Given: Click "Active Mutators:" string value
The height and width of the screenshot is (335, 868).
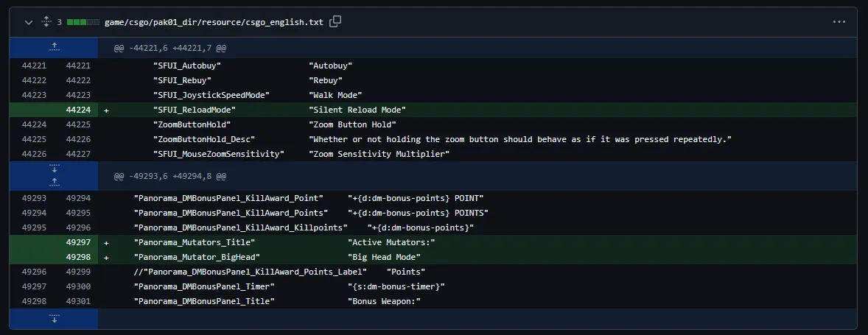Looking at the screenshot, I should pyautogui.click(x=391, y=242).
